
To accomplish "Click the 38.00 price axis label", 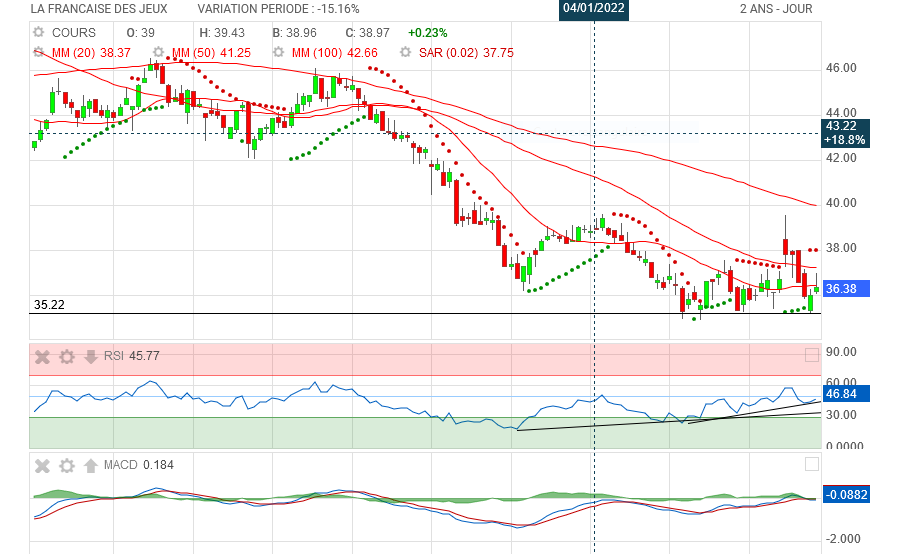I will 841,248.
